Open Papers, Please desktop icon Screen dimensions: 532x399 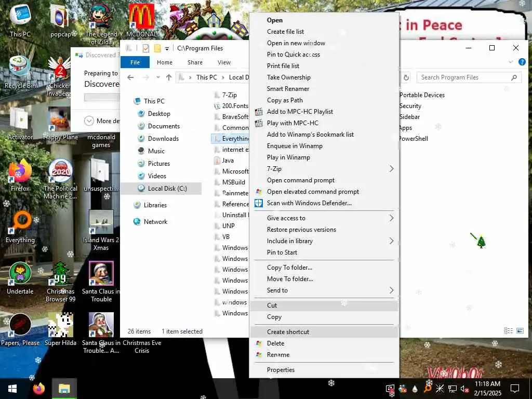point(20,330)
